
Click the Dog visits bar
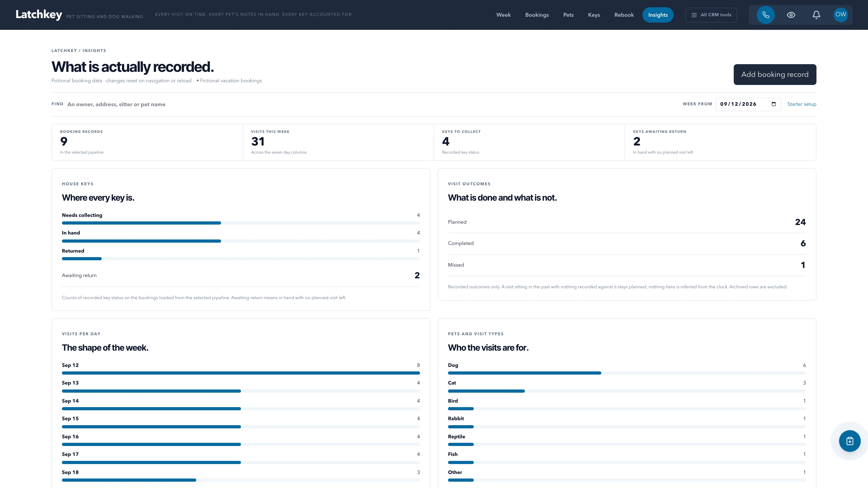(627, 373)
